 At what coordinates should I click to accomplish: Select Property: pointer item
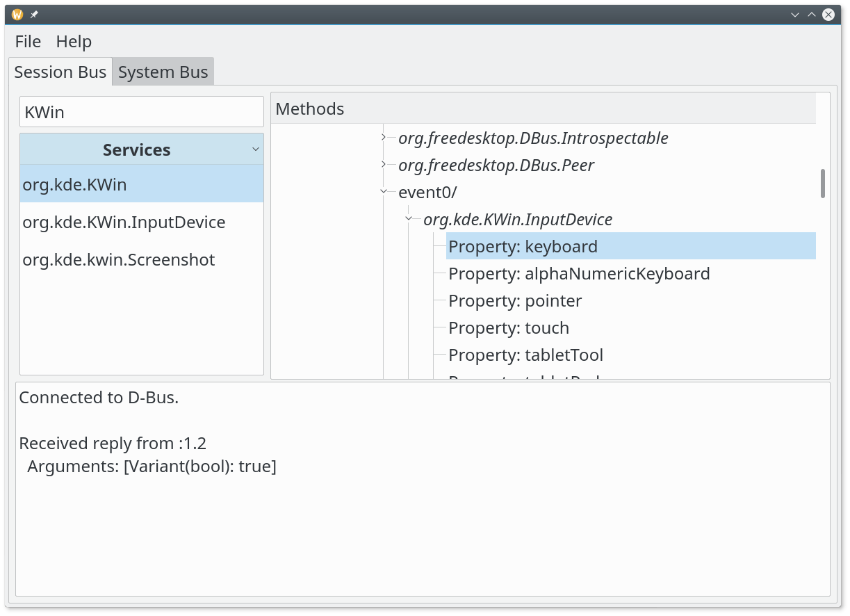[514, 301]
